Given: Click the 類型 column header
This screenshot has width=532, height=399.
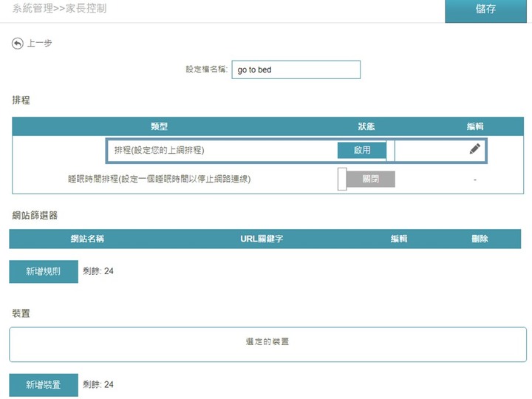Looking at the screenshot, I should point(159,126).
